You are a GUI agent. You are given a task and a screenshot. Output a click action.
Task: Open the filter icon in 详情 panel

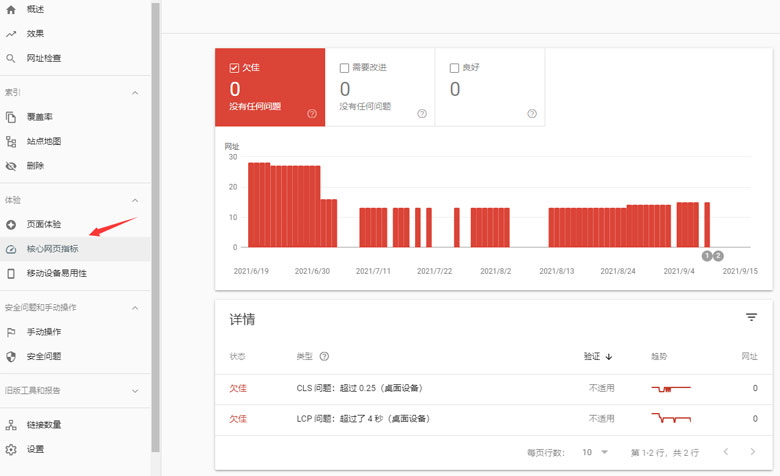(x=751, y=317)
